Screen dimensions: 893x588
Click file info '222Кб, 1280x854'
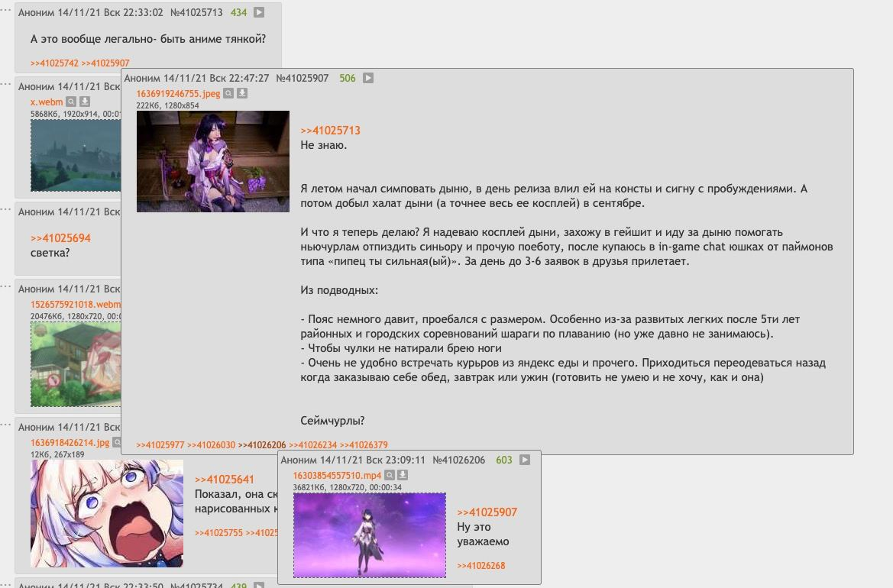[167, 105]
